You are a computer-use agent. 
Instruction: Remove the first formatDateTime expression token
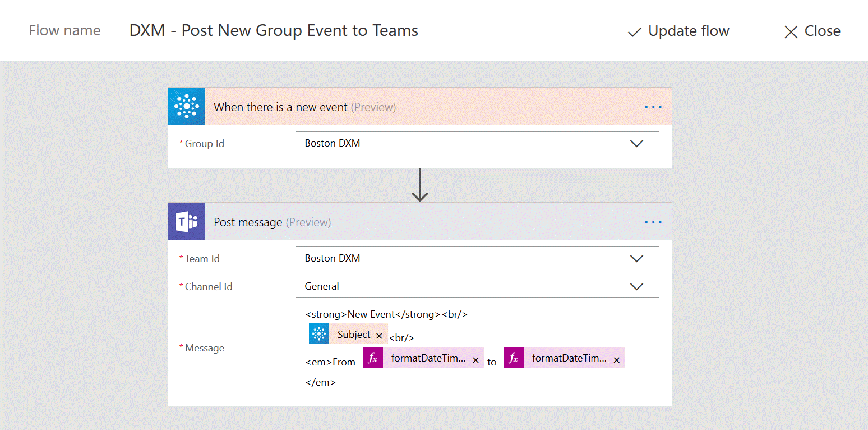pyautogui.click(x=475, y=360)
